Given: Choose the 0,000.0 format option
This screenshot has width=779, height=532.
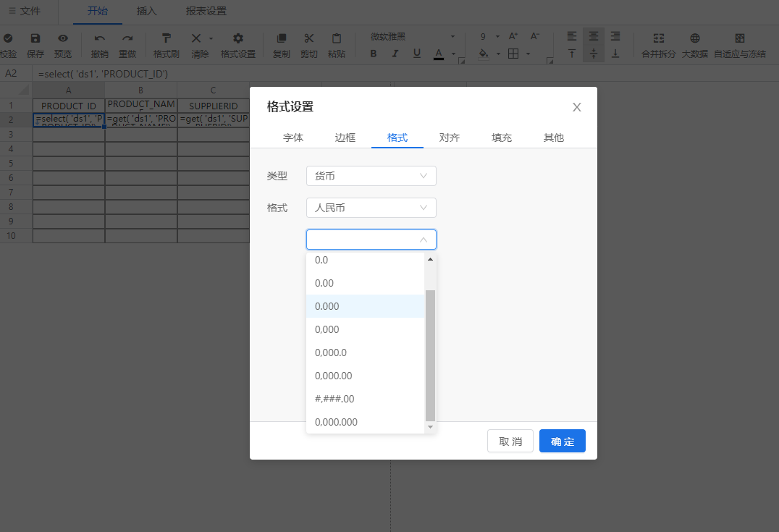Looking at the screenshot, I should (365, 352).
